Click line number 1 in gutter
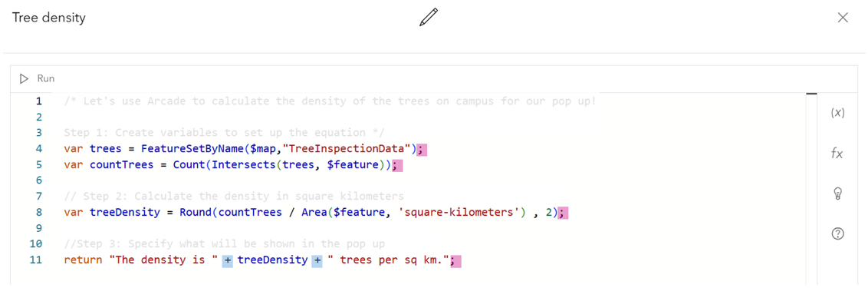The width and height of the screenshot is (868, 288). [x=38, y=101]
